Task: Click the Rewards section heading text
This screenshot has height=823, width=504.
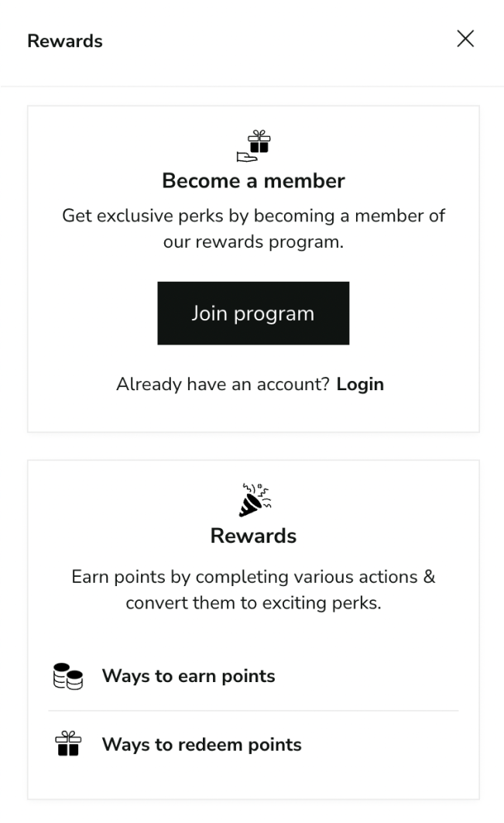Action: click(x=253, y=535)
